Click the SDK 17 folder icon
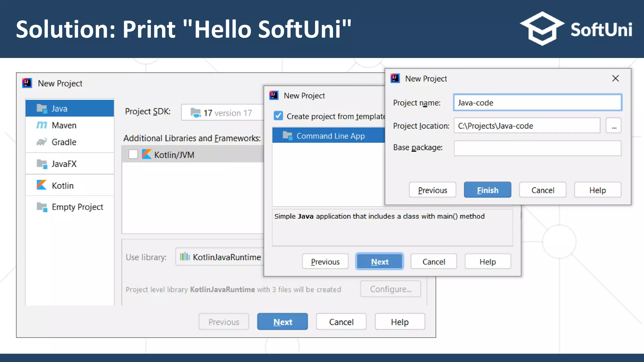 196,112
